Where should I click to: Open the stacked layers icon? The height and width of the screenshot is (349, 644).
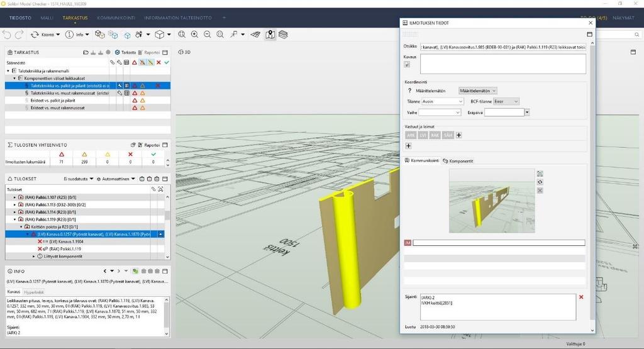(283, 35)
